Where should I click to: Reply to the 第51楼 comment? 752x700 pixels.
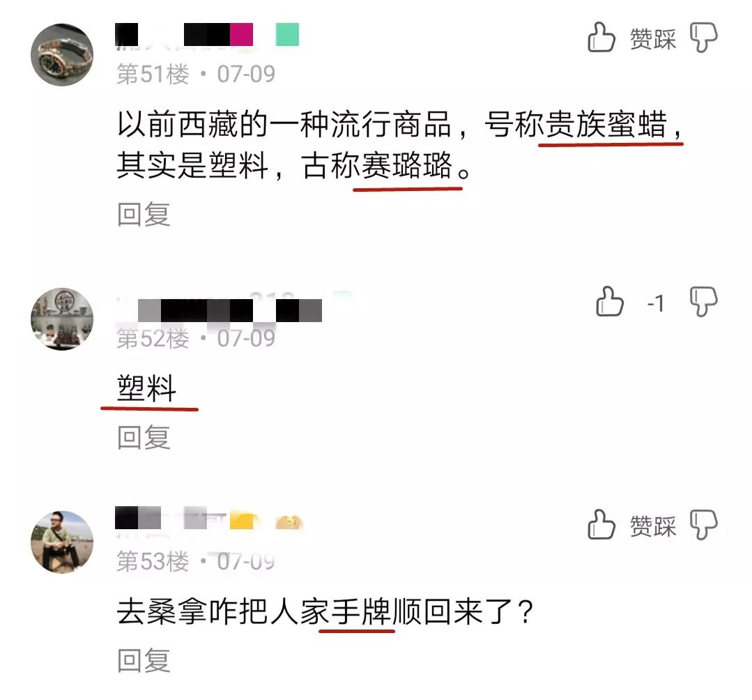pos(144,214)
